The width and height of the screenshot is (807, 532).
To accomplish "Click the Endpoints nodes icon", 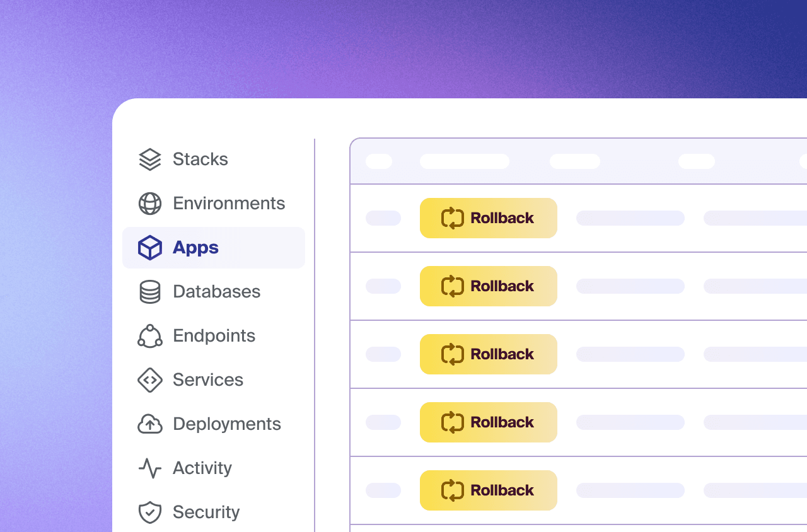I will [x=149, y=335].
